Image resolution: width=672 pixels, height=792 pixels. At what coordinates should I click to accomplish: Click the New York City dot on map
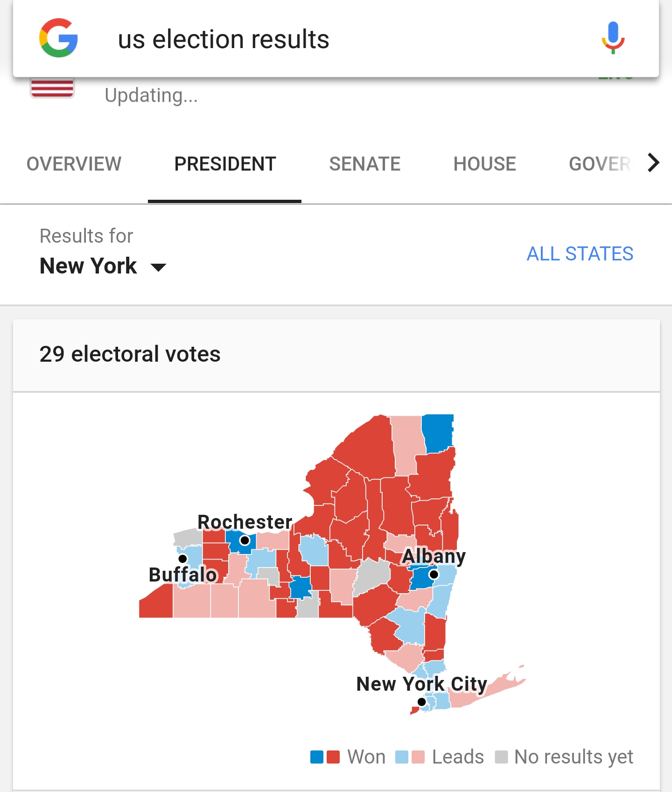pos(422,701)
